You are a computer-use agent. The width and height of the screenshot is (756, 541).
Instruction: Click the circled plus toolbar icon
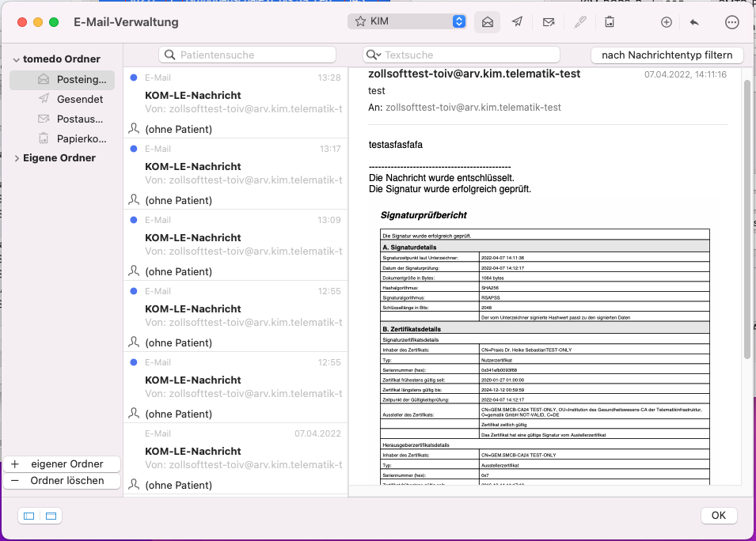click(667, 22)
